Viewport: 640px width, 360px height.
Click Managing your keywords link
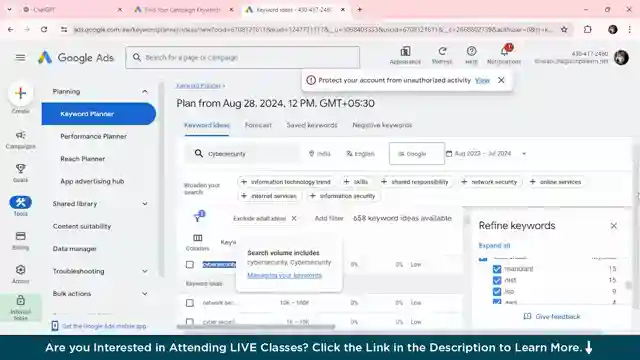284,276
